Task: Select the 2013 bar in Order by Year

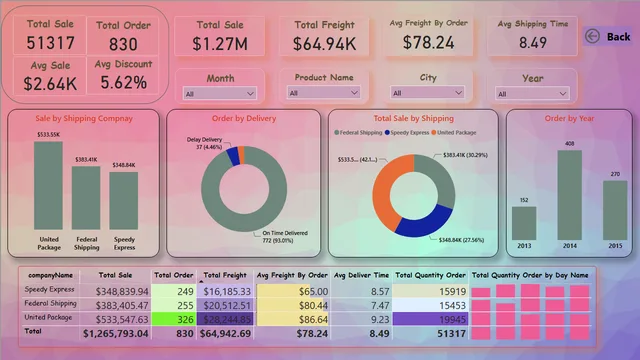Action: 524,223
